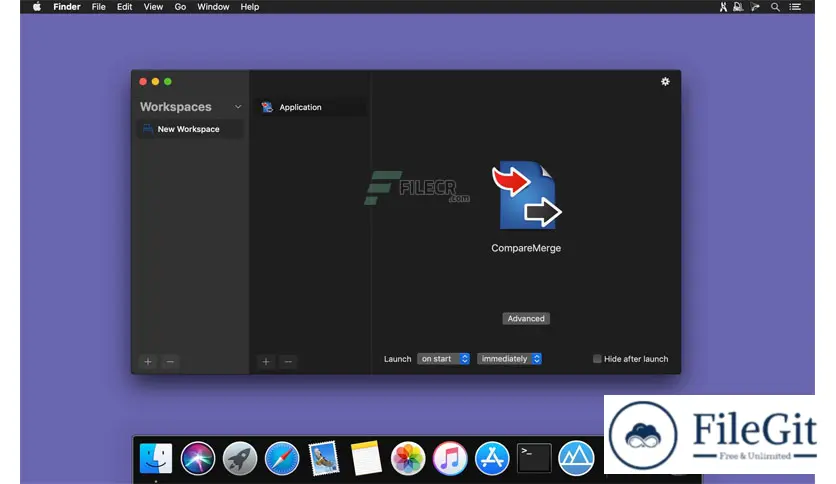The height and width of the screenshot is (484, 836).
Task: Launch Siri from the Dock
Action: pos(198,458)
